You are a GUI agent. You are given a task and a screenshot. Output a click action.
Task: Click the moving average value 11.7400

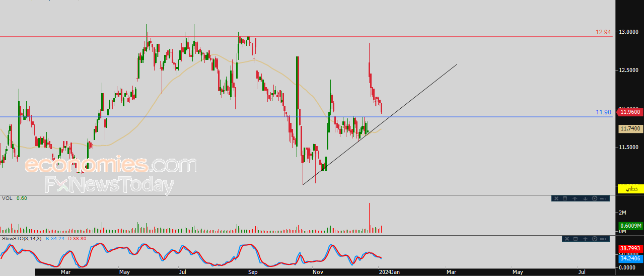(x=630, y=129)
